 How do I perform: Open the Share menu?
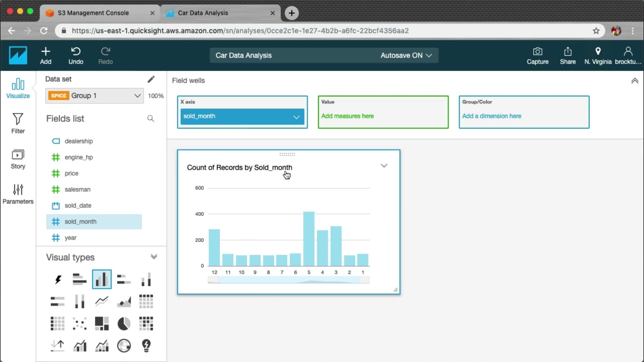(568, 56)
